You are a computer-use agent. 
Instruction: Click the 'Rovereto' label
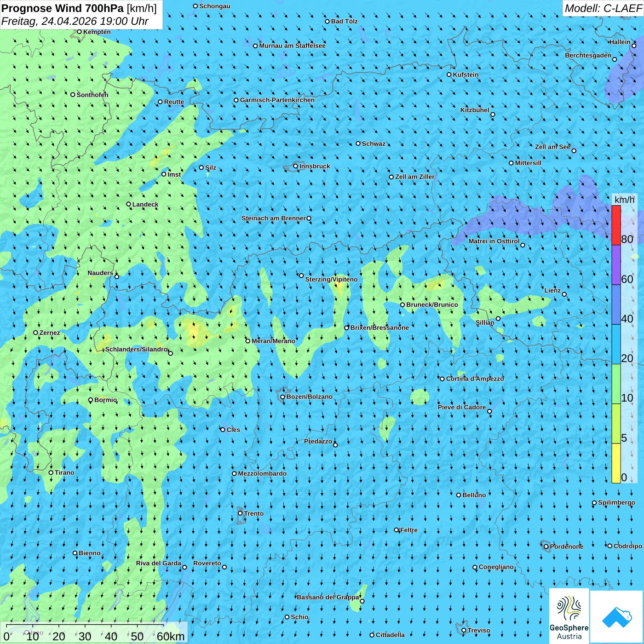pos(207,563)
